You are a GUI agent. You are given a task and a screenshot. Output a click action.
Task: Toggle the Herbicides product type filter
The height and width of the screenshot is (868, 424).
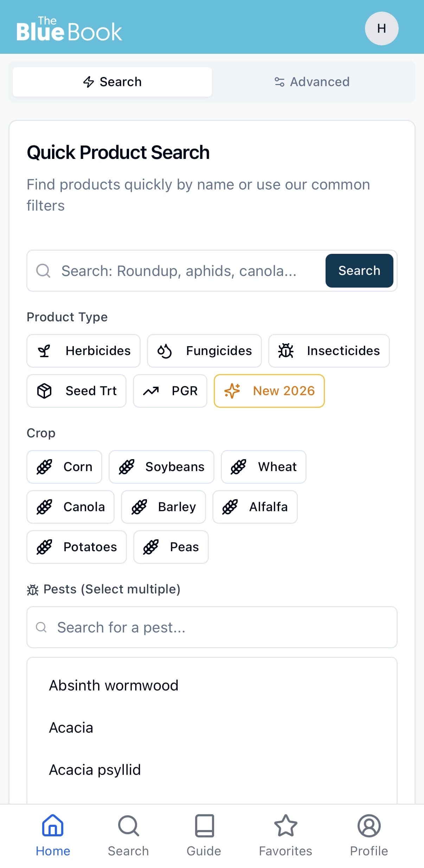tap(84, 351)
